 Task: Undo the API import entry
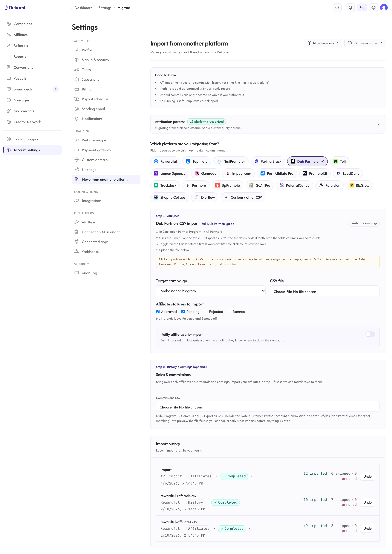click(x=367, y=476)
